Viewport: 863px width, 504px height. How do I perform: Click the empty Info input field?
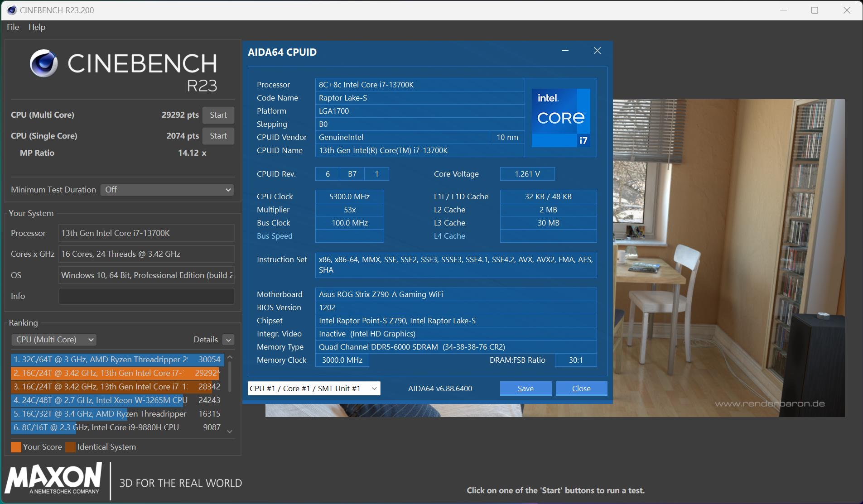(x=146, y=296)
